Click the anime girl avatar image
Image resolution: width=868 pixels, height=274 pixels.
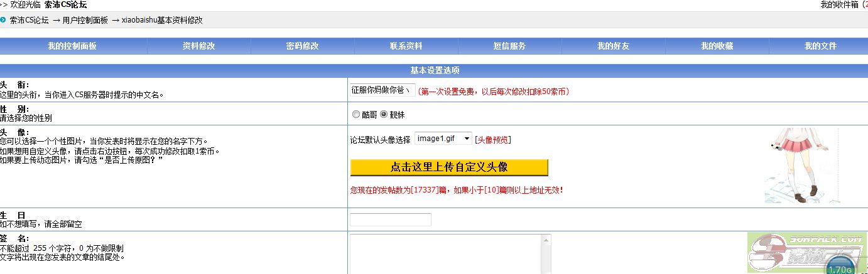click(801, 166)
